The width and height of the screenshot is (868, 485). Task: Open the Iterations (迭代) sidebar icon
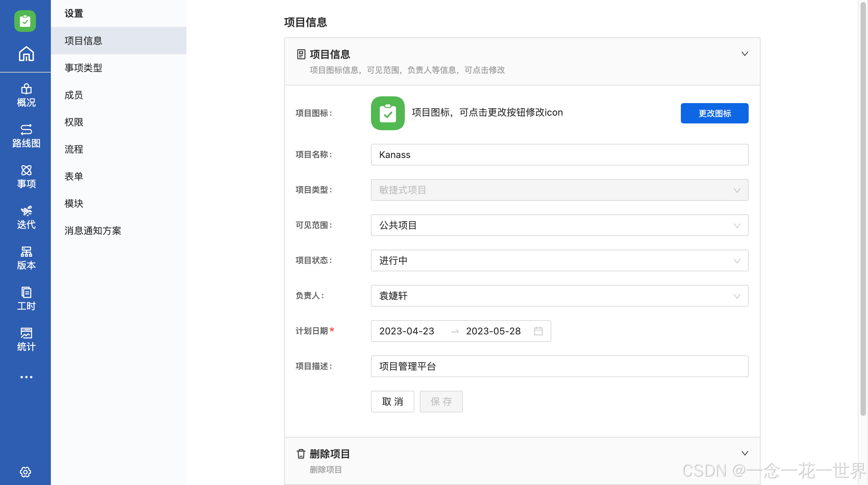point(26,217)
